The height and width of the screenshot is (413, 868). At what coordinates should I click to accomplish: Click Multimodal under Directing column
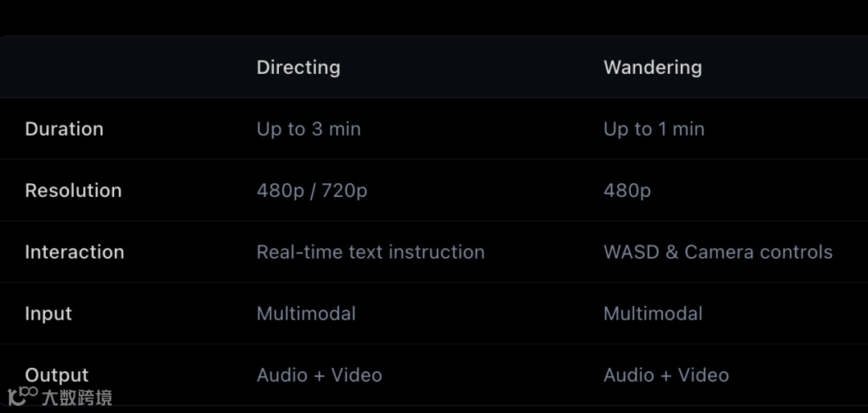(x=306, y=314)
